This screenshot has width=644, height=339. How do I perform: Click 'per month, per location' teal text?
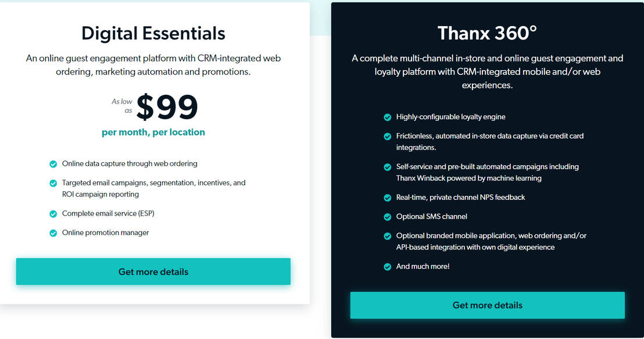coord(153,132)
